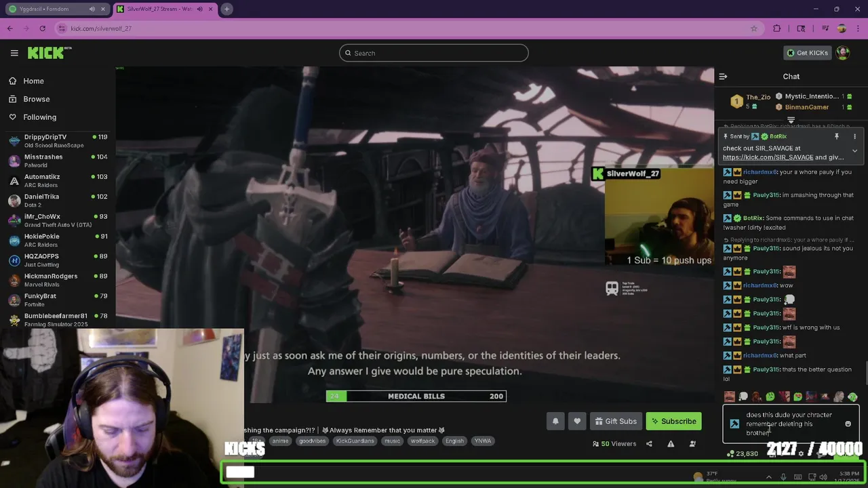Click BinmanGamer in gift leaderboard

pyautogui.click(x=807, y=107)
